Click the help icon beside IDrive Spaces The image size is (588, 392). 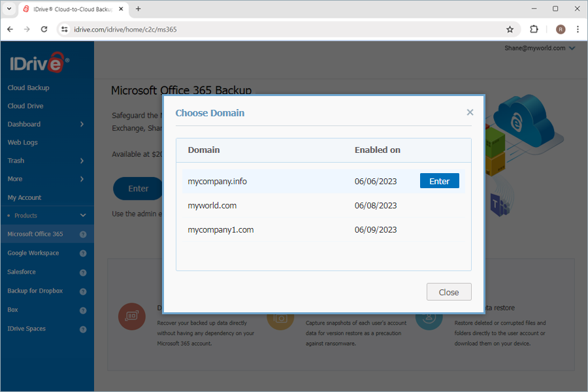pos(82,329)
